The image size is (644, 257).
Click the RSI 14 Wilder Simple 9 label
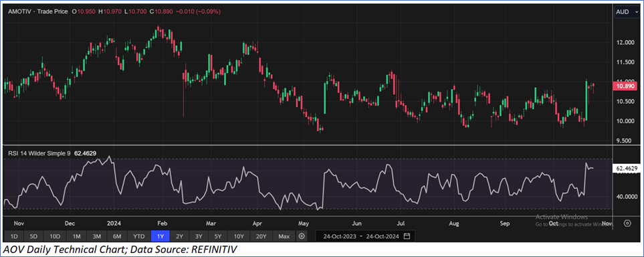tap(39, 153)
